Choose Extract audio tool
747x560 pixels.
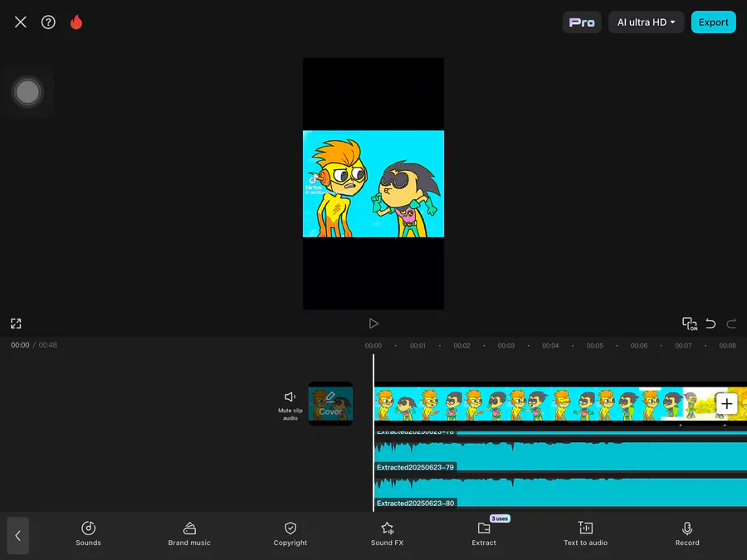coord(484,533)
